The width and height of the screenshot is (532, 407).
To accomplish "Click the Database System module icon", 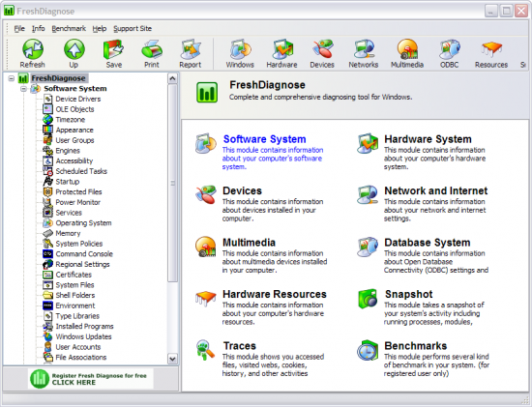I will [368, 247].
